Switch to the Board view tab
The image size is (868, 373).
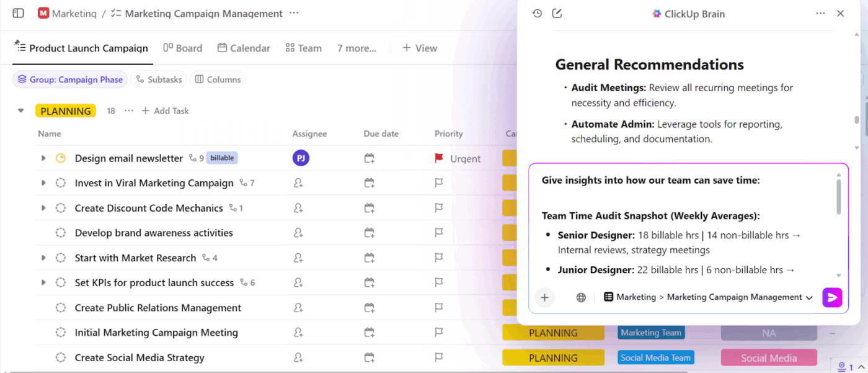point(183,48)
